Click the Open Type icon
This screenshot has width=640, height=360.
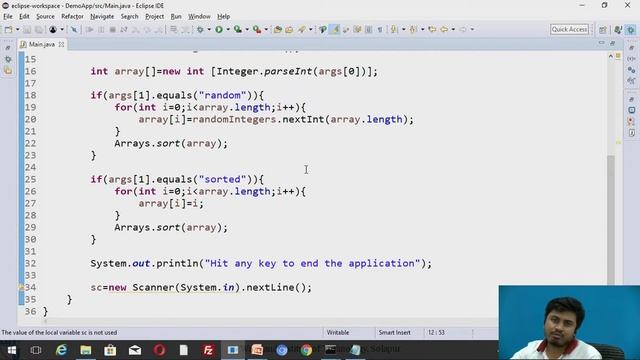tap(289, 29)
